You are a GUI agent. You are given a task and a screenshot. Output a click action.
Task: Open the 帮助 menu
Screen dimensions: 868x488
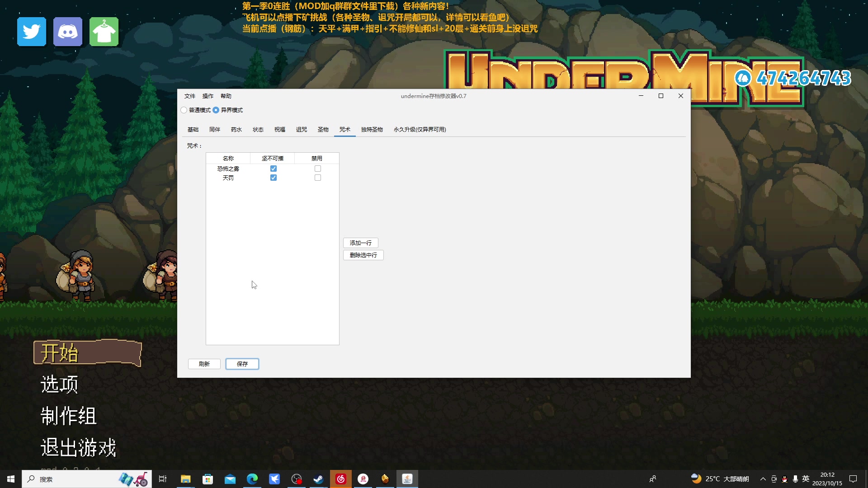tap(226, 96)
